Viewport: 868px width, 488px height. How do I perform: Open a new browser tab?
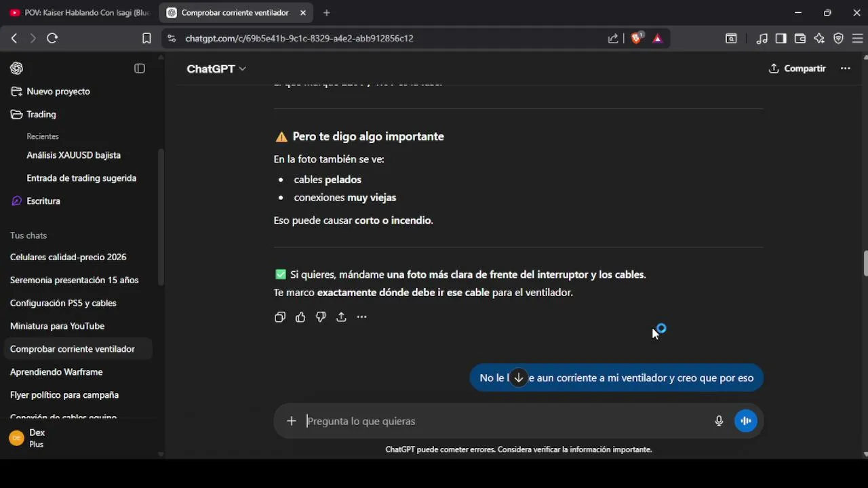tap(327, 13)
